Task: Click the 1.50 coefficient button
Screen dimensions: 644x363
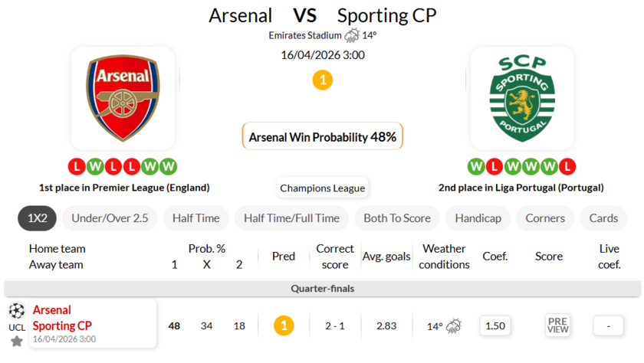Action: click(495, 325)
